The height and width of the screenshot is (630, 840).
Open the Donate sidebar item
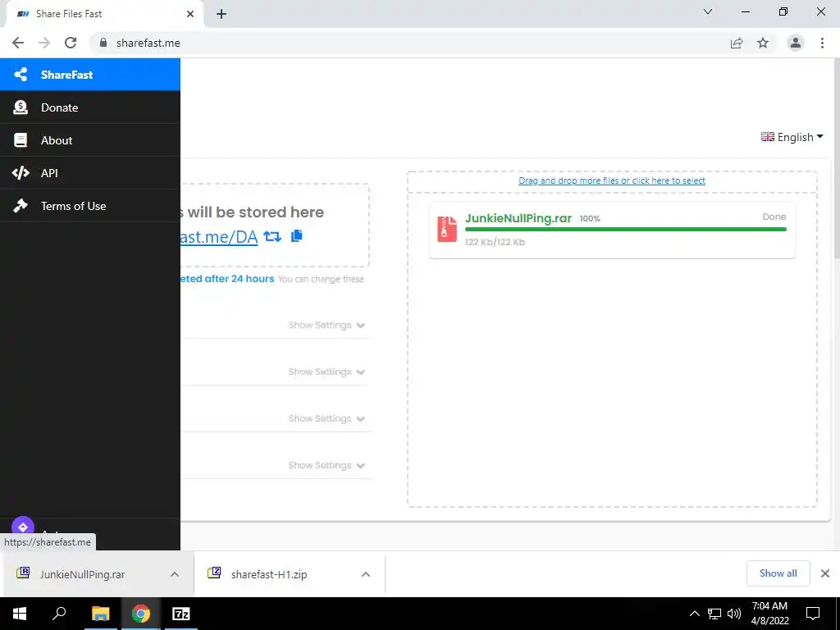[x=90, y=107]
